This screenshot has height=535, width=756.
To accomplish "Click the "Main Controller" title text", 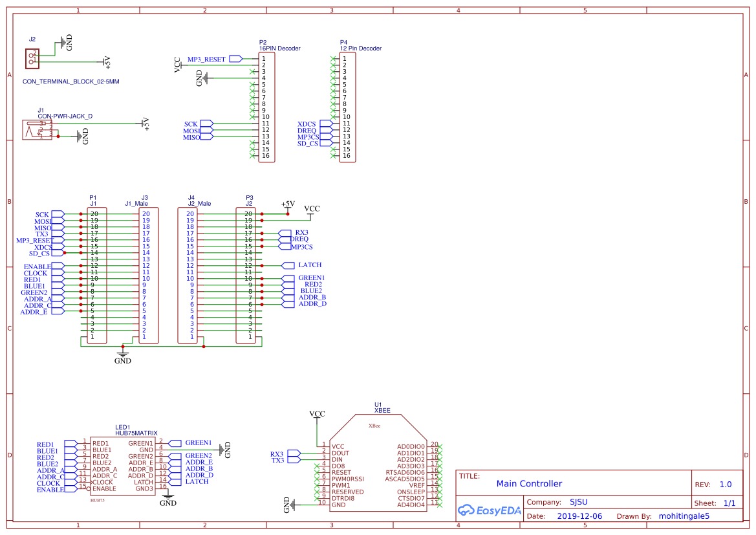I will pos(530,483).
